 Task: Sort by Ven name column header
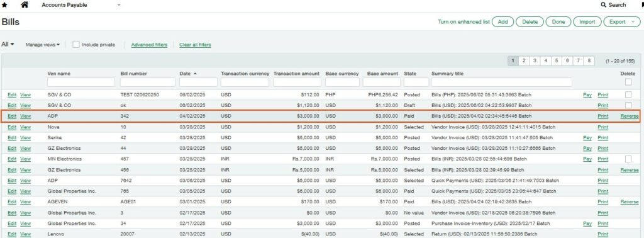coord(58,74)
